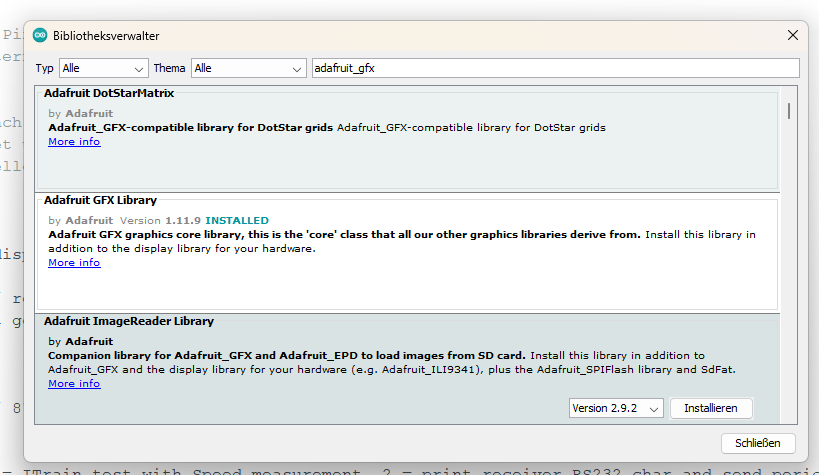The width and height of the screenshot is (819, 475).
Task: Close the Bibliotheksverwalter dialog with X
Action: (x=793, y=35)
